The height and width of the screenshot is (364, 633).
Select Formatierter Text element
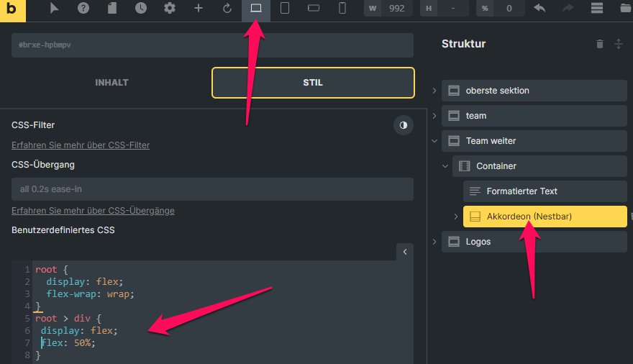point(545,191)
